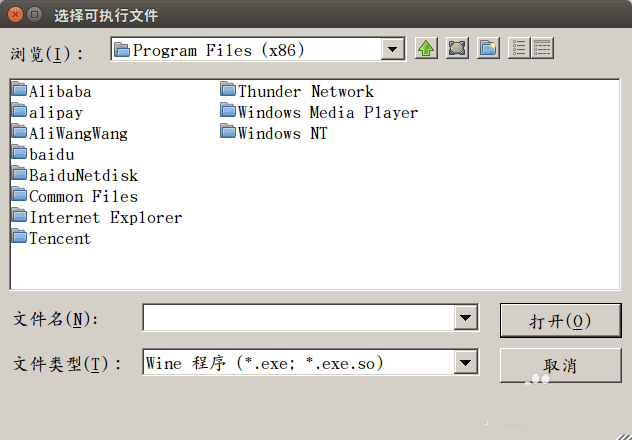Click the baidu folder name
Screen dimensions: 632x440
click(x=52, y=154)
